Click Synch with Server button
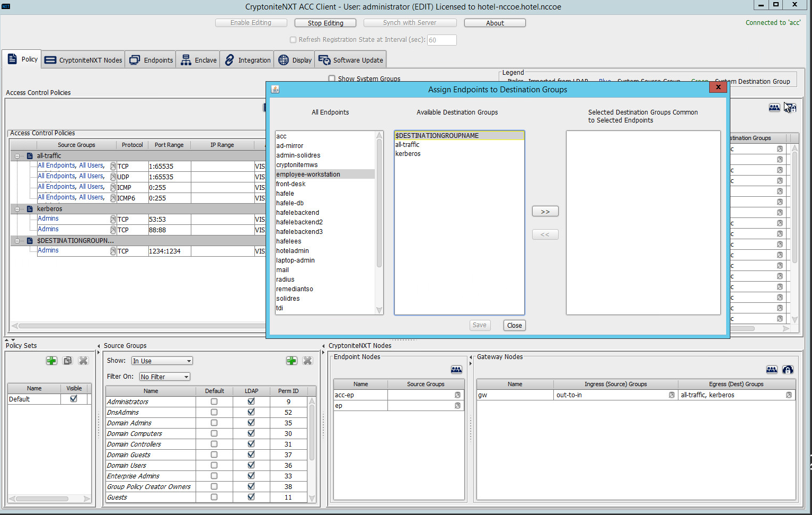The width and height of the screenshot is (812, 515). 410,23
